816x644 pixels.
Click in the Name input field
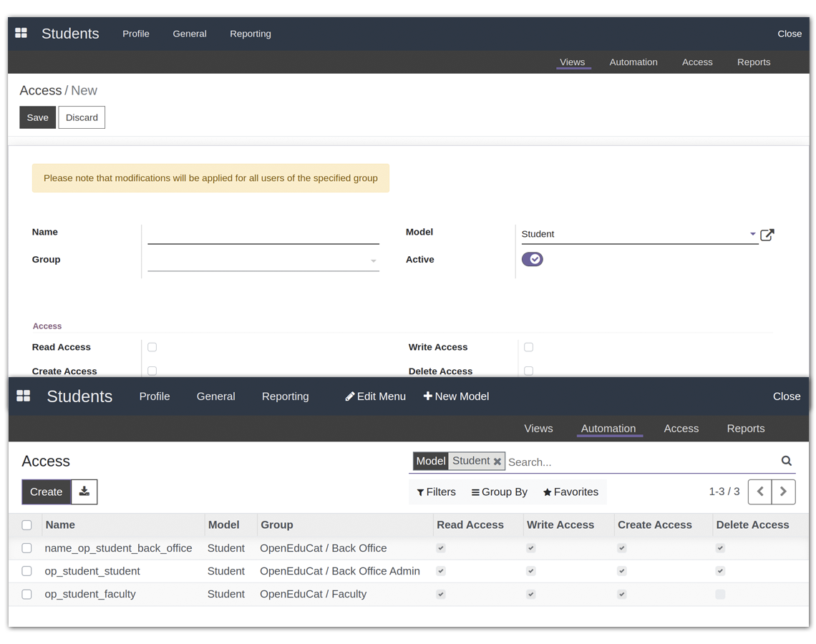click(x=263, y=234)
